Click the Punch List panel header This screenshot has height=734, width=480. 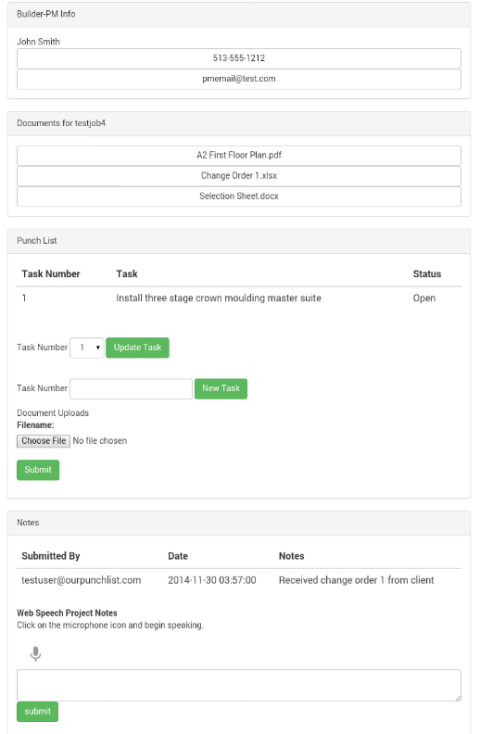pyautogui.click(x=239, y=241)
